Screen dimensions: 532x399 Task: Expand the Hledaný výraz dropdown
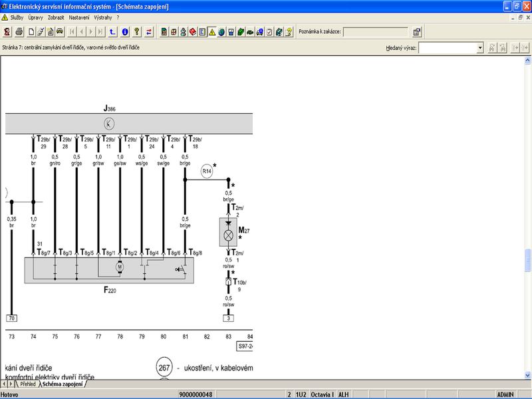tap(480, 48)
